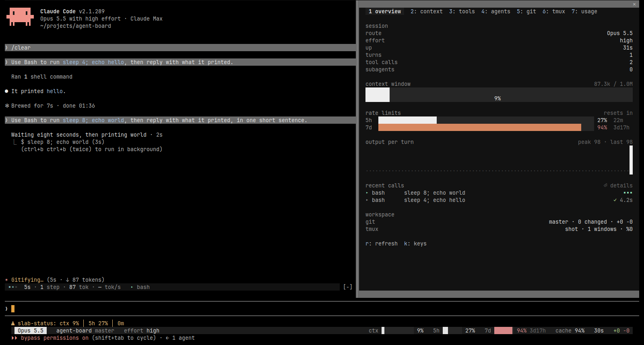The image size is (644, 345).
Task: Click the cache 94% status entry
Action: click(570, 330)
